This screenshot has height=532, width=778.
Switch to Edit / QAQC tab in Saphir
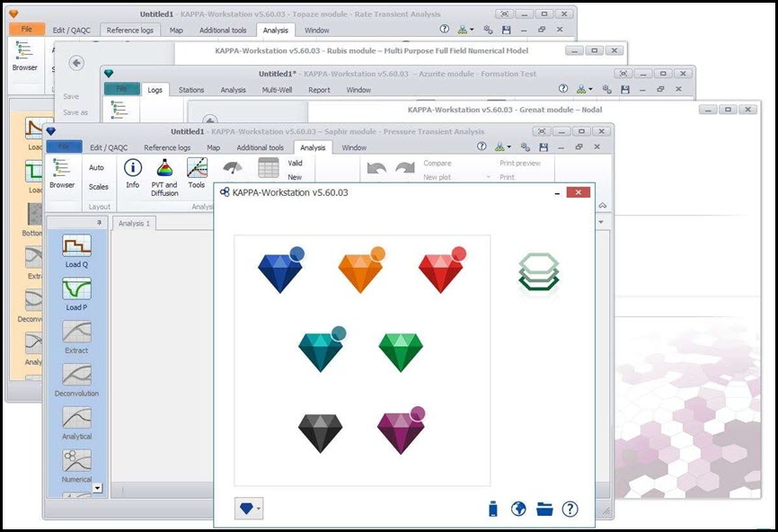[x=109, y=148]
